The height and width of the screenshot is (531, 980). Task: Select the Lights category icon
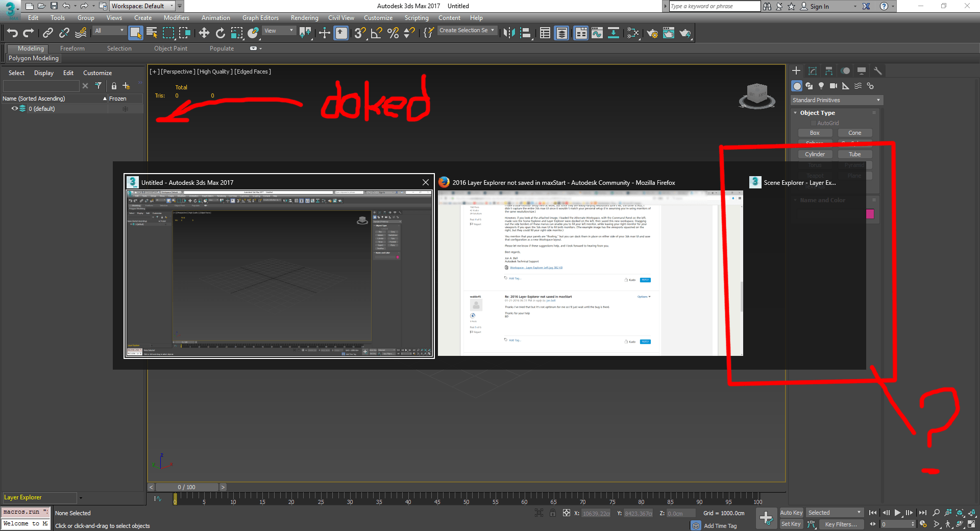[x=821, y=86]
